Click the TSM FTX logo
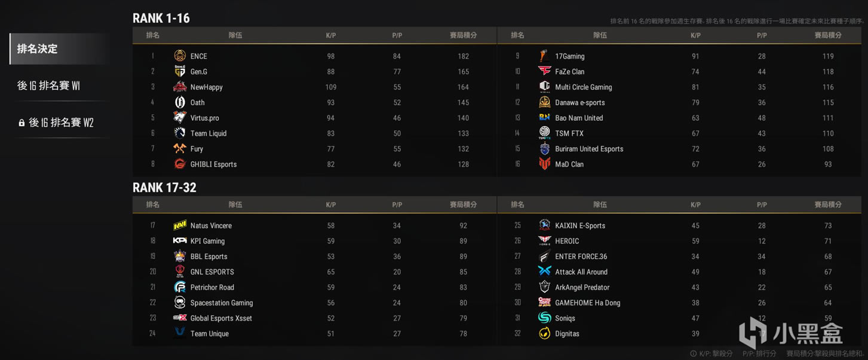The width and height of the screenshot is (868, 360). [544, 133]
